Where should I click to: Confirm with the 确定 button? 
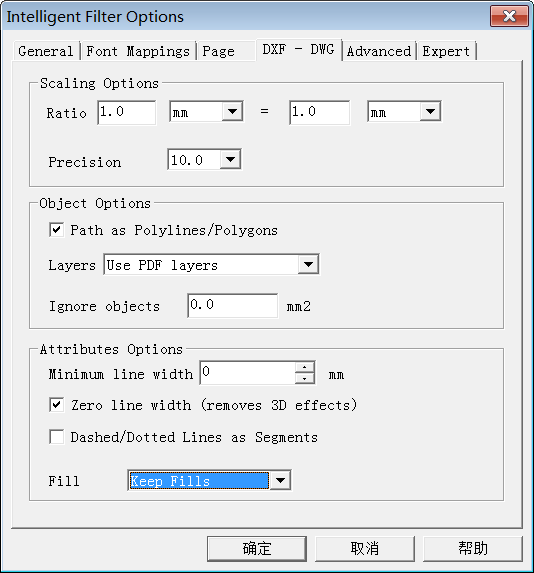(x=257, y=549)
